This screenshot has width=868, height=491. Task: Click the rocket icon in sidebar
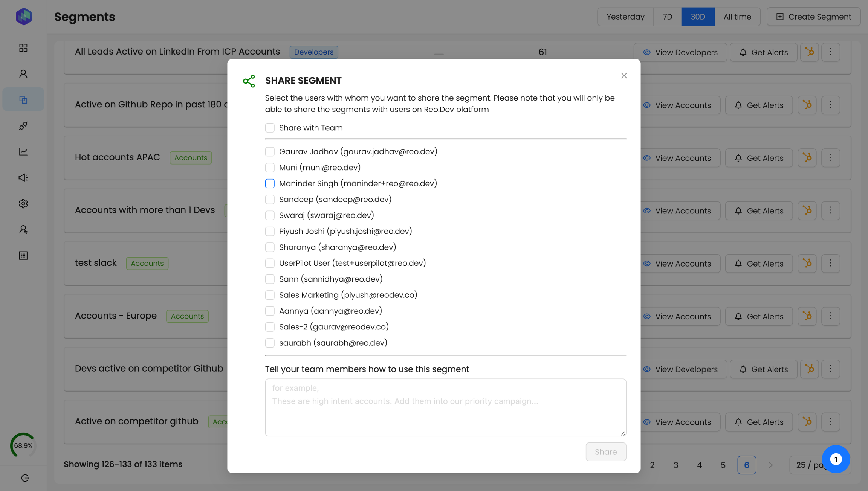pos(23,126)
